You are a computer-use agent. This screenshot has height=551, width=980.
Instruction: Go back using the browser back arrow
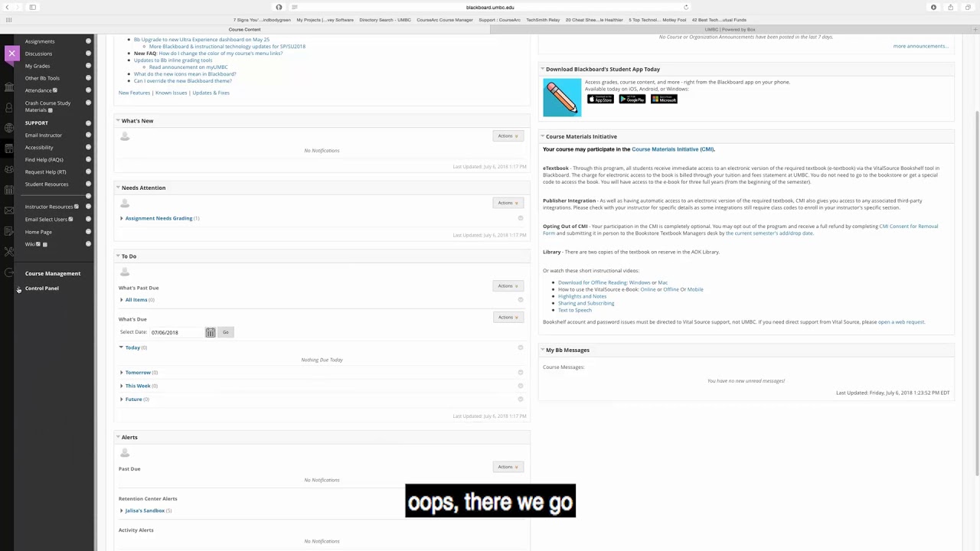coord(7,8)
